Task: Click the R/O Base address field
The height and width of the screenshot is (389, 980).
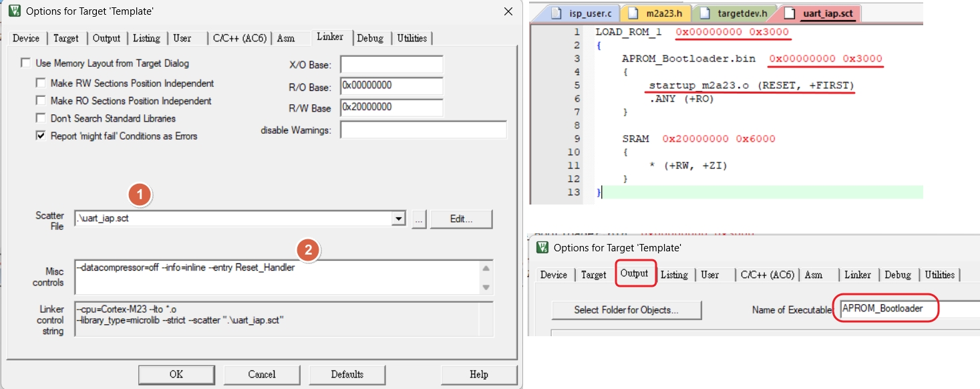Action: pyautogui.click(x=391, y=86)
